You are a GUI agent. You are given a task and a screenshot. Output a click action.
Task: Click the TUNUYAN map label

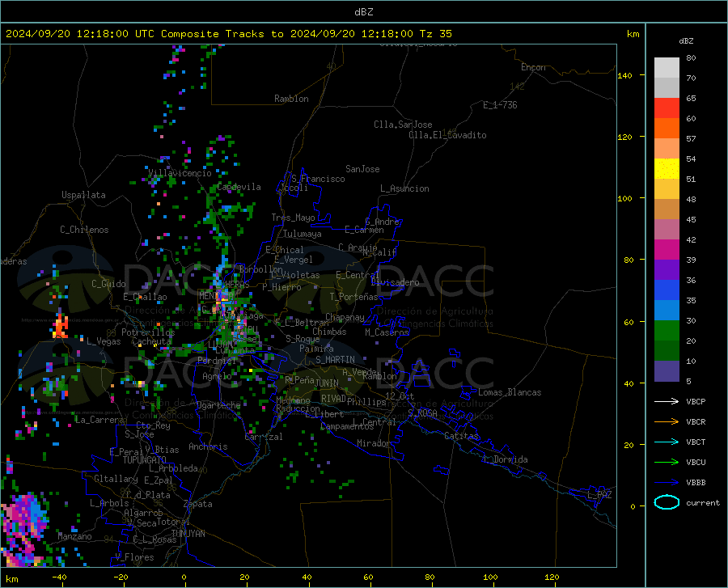tap(188, 533)
